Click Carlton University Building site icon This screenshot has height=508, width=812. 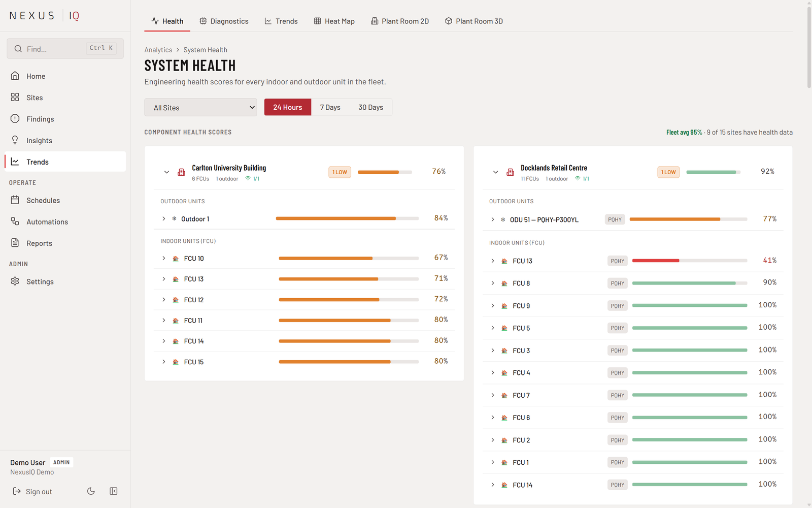[x=181, y=172]
